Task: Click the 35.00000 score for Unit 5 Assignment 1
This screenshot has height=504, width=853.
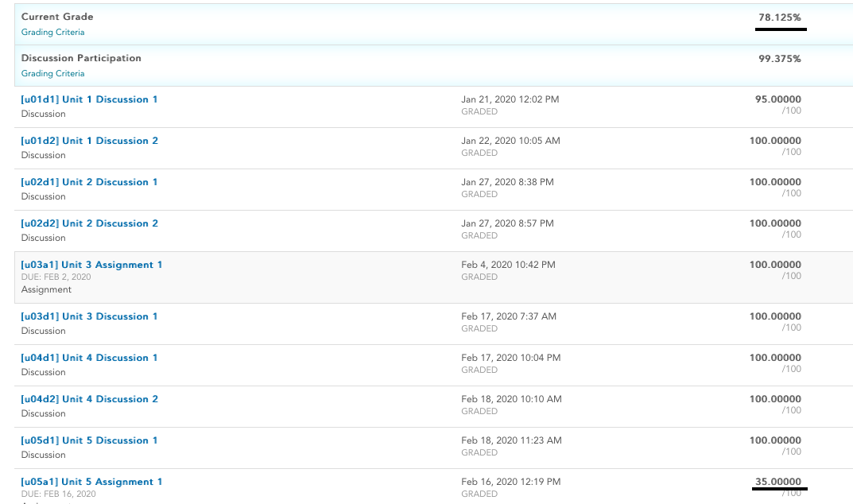Action: (778, 482)
